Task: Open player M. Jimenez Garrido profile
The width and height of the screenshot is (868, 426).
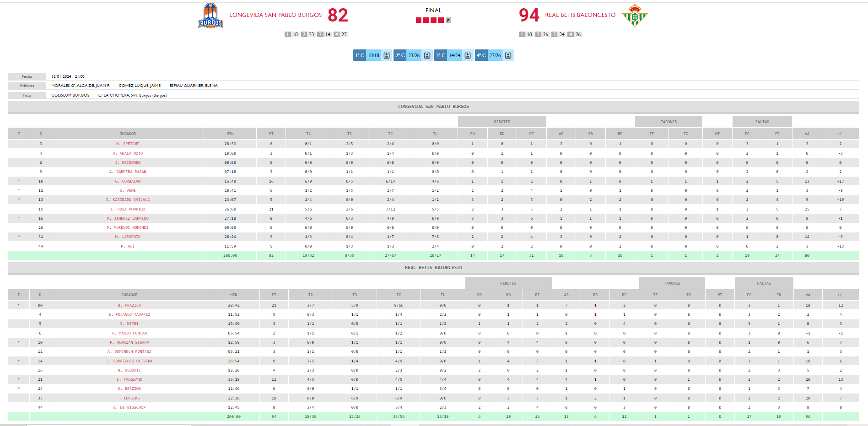Action: tap(128, 218)
